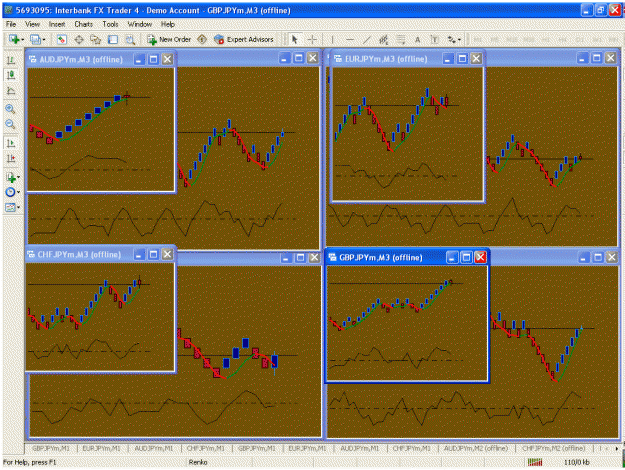Switch to AUDJPYm,M2 (offline) chart tab
Screen dimensions: 625x470
click(476, 448)
